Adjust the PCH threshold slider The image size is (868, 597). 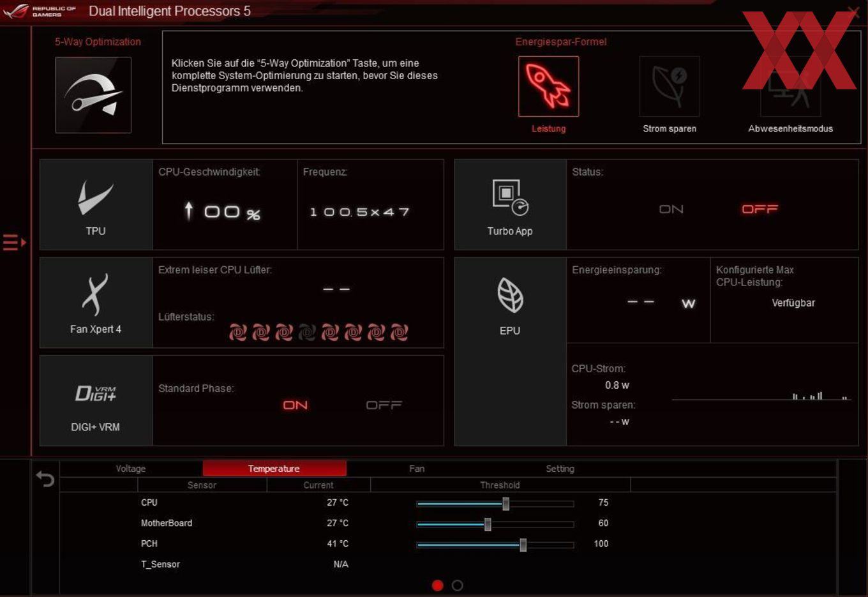(x=523, y=545)
